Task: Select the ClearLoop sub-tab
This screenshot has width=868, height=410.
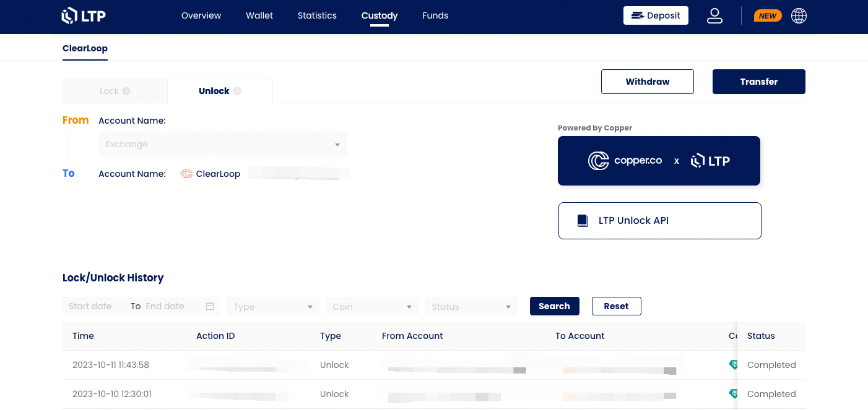Action: 85,48
